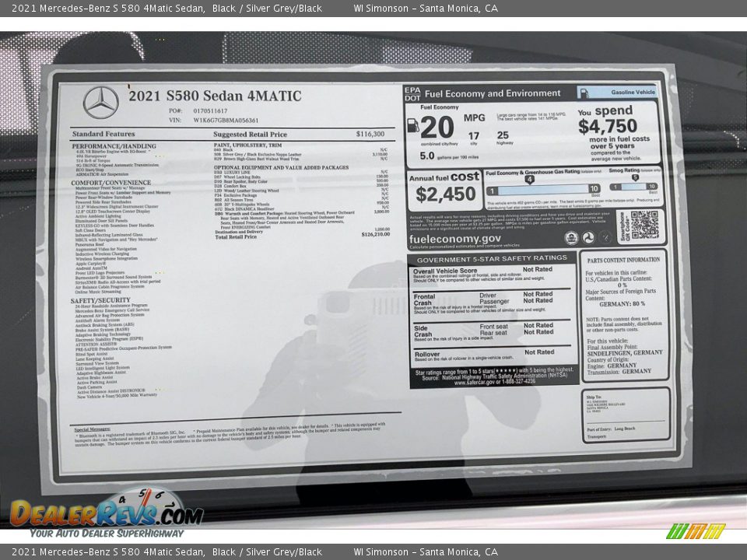The width and height of the screenshot is (747, 560).
Task: Click the 'Transmission: GERMANY' line
Action: pyautogui.click(x=619, y=372)
